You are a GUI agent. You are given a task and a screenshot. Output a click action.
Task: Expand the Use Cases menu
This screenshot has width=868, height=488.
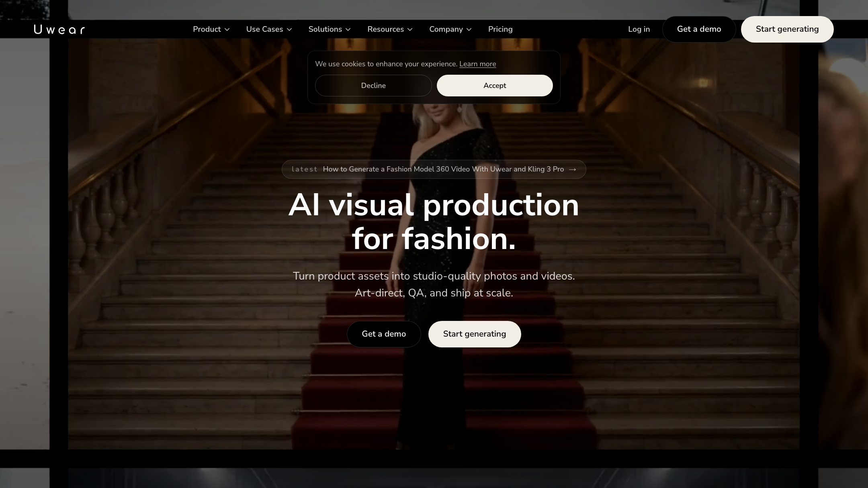click(x=269, y=29)
